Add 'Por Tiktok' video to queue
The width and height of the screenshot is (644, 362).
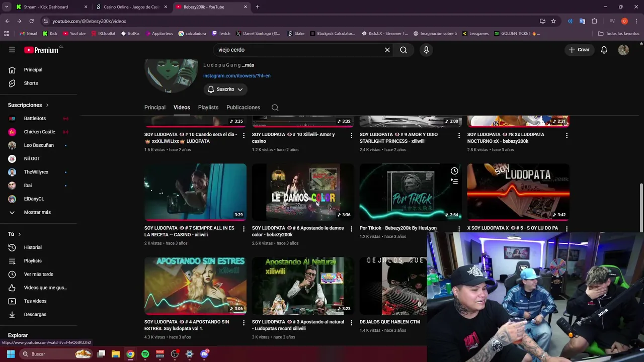[454, 182]
